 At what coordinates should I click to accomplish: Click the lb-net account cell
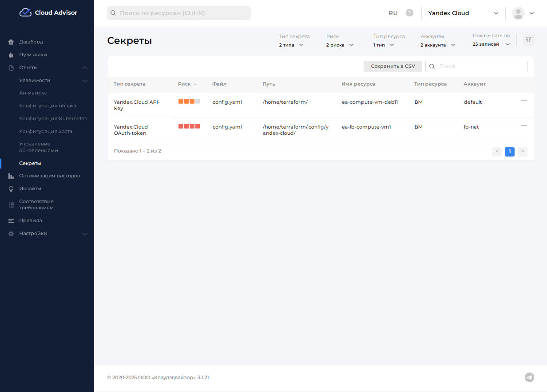pos(471,127)
